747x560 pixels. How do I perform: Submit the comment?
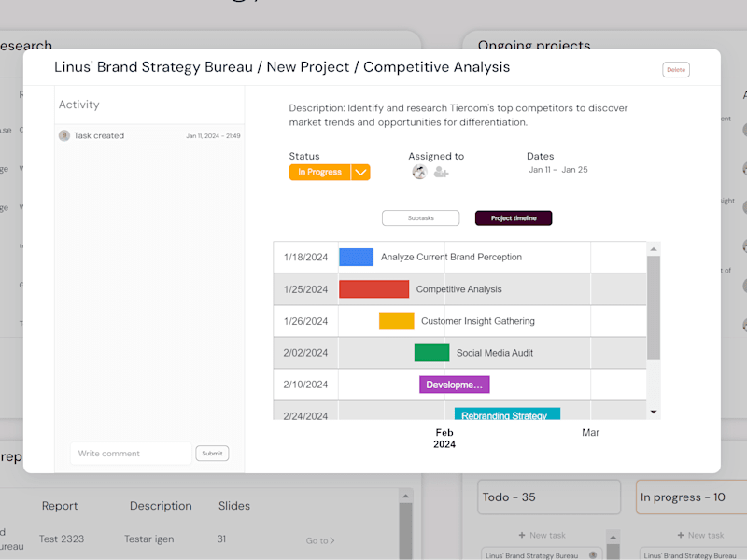tap(212, 454)
